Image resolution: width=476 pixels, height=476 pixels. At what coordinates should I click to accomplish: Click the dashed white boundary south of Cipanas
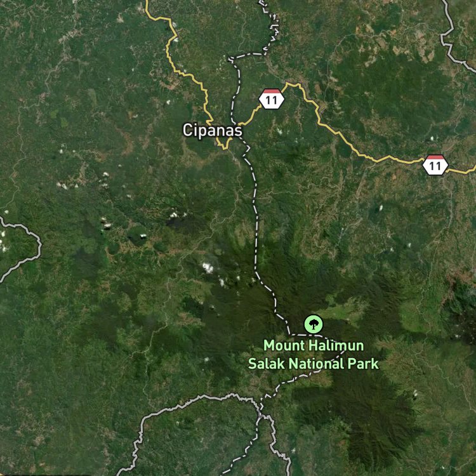point(256,213)
